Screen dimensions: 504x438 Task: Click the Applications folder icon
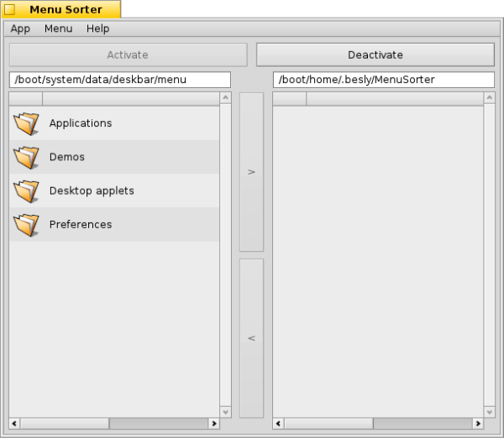click(27, 123)
